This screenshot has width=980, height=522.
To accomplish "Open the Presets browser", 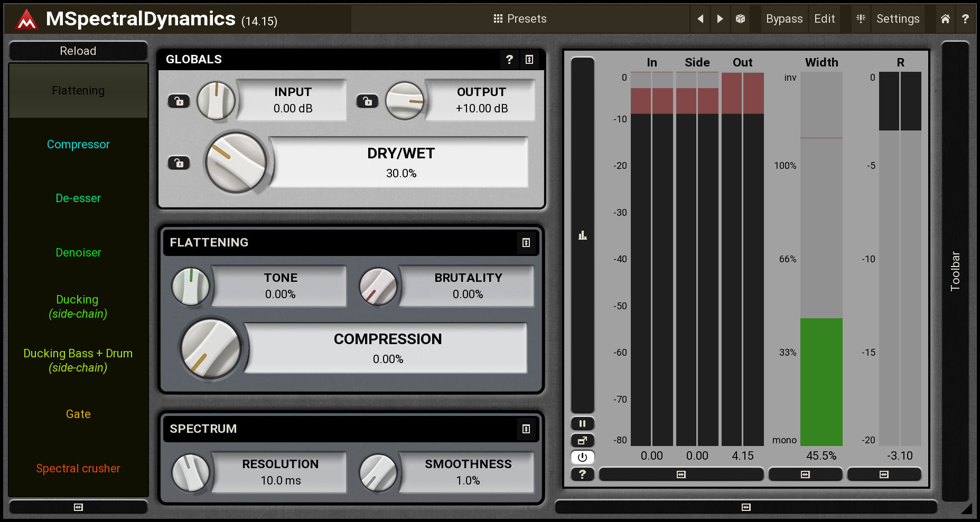I will click(520, 19).
